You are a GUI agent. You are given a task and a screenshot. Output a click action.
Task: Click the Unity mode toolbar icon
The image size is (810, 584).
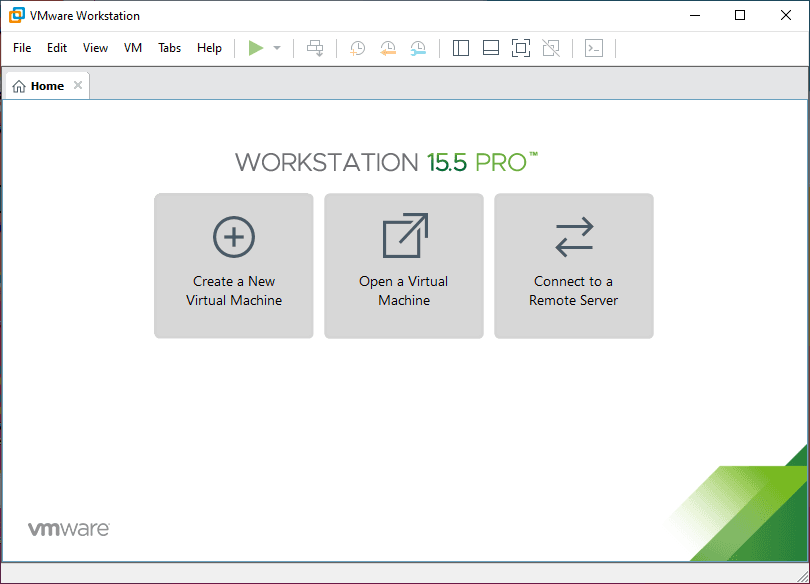(x=550, y=48)
